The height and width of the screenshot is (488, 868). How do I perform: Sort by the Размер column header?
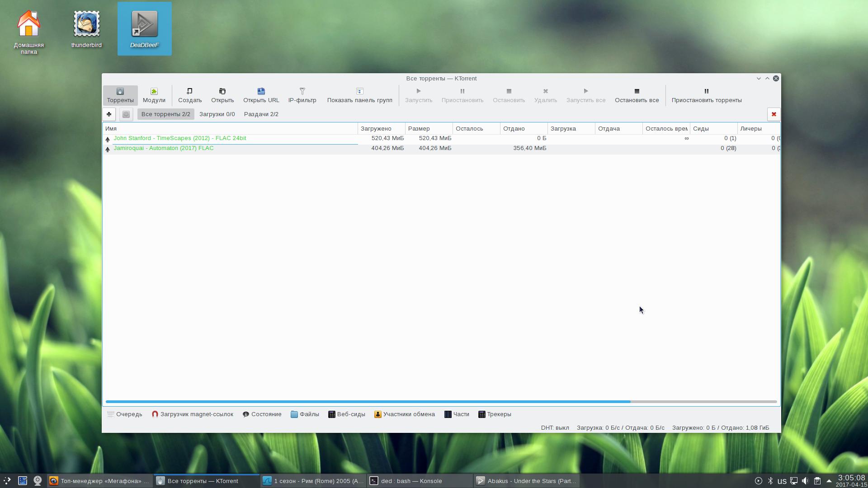[429, 129]
